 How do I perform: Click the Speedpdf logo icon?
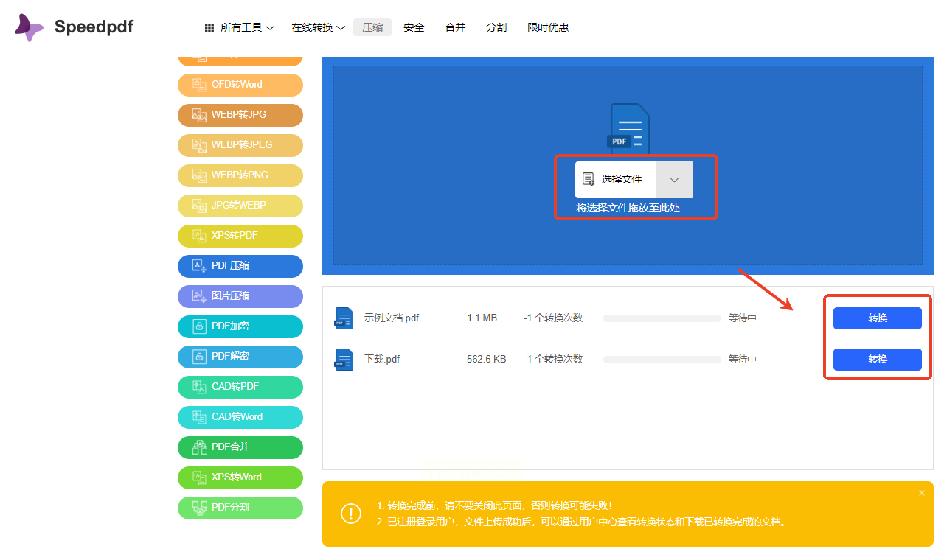pyautogui.click(x=29, y=27)
